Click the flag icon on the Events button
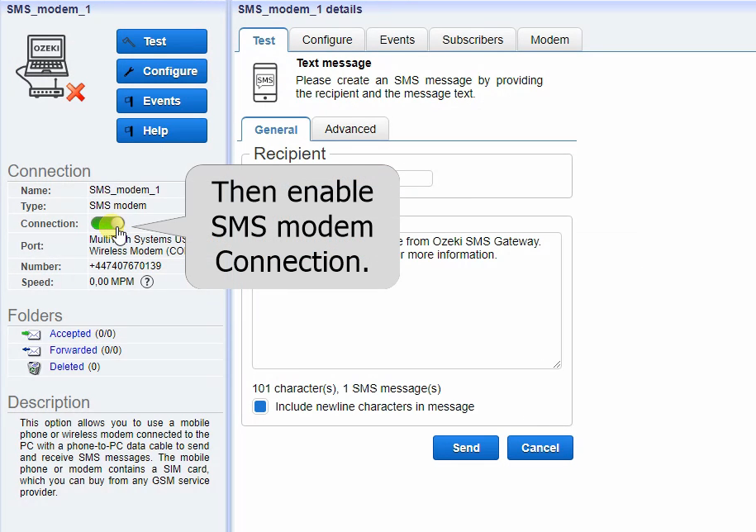The height and width of the screenshot is (532, 756). (129, 101)
